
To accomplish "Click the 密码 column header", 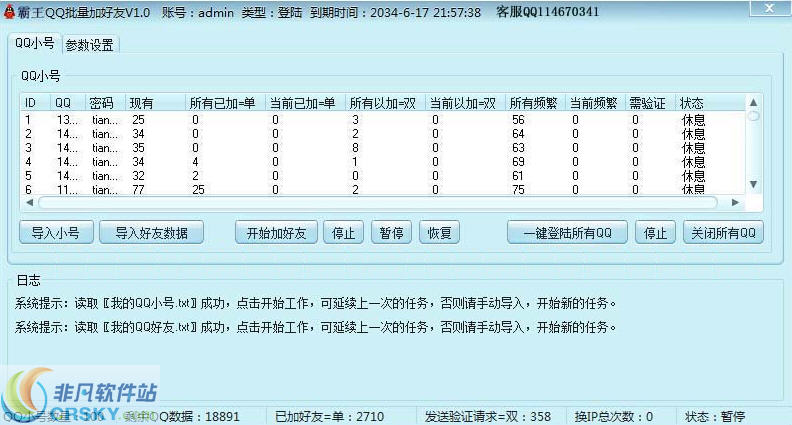I will 105,103.
